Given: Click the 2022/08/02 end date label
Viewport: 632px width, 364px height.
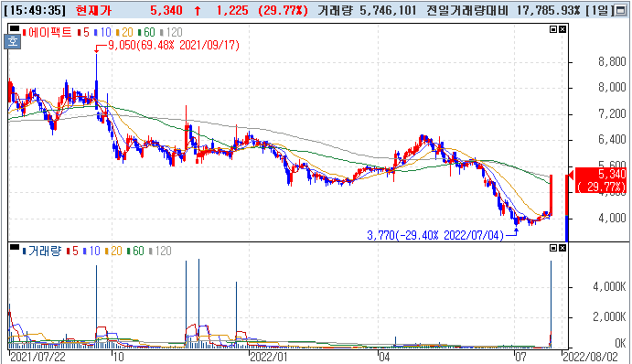Looking at the screenshot, I should [590, 357].
